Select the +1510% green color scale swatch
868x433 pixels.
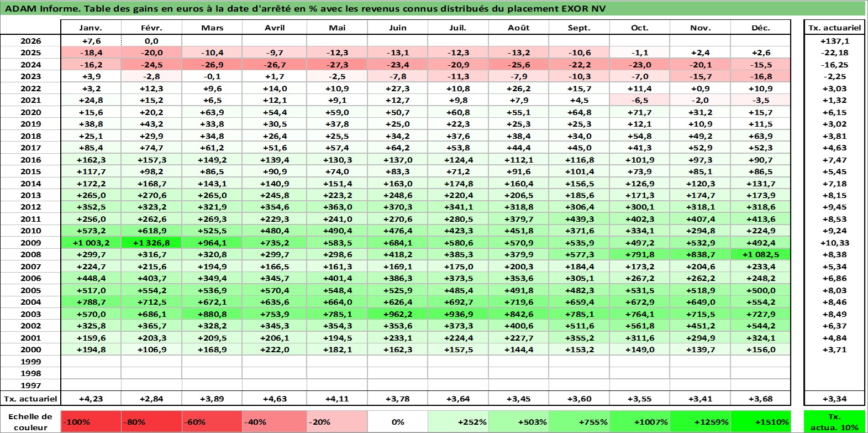click(760, 422)
